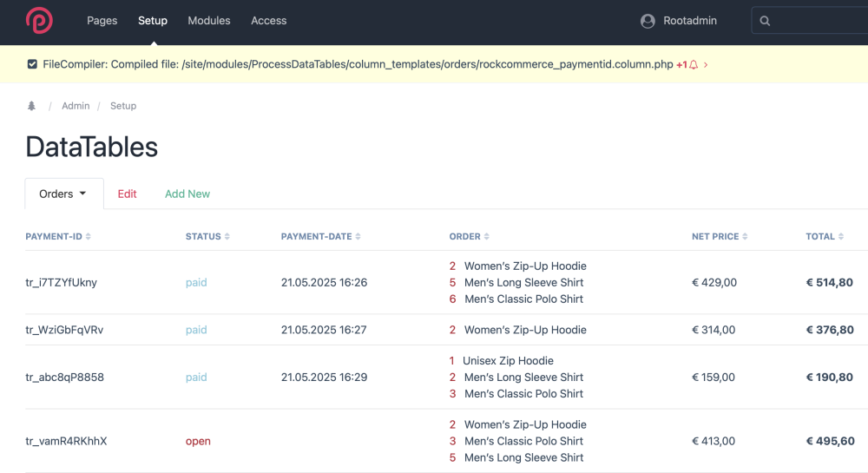Image resolution: width=868 pixels, height=473 pixels.
Task: Click the Add New link
Action: pyautogui.click(x=187, y=194)
